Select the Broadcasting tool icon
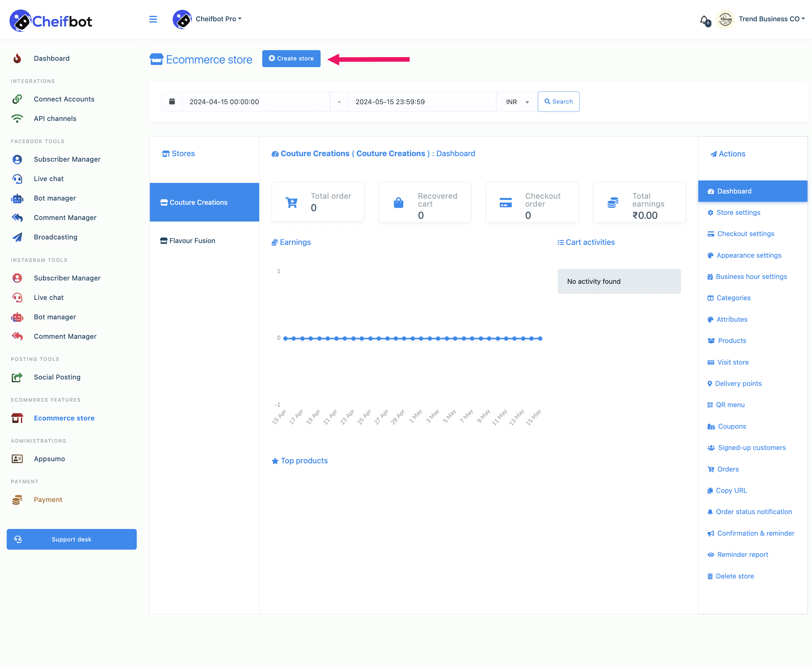Viewport: 812px width, 666px height. click(x=18, y=237)
